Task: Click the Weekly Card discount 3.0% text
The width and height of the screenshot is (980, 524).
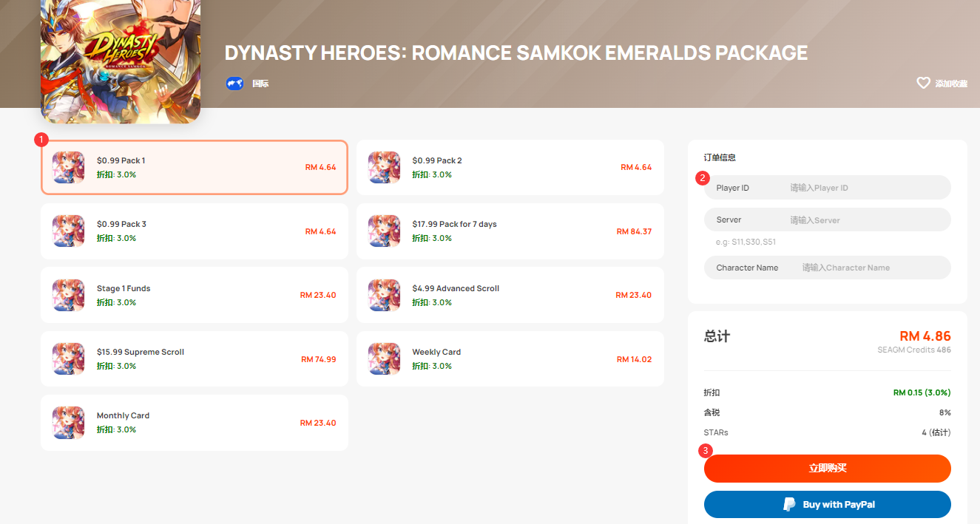Action: pos(432,366)
